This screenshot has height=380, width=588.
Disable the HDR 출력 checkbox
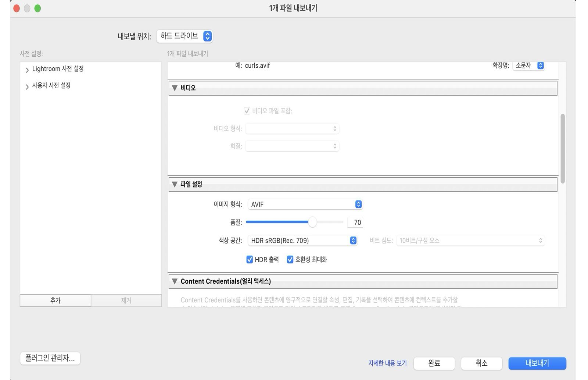pyautogui.click(x=250, y=260)
